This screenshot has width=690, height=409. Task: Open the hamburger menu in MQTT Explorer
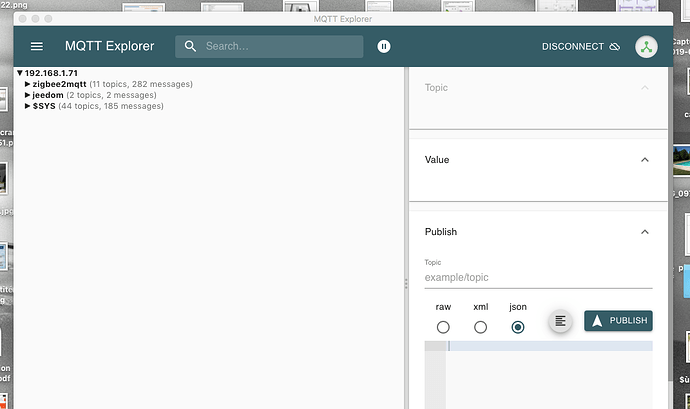click(37, 46)
